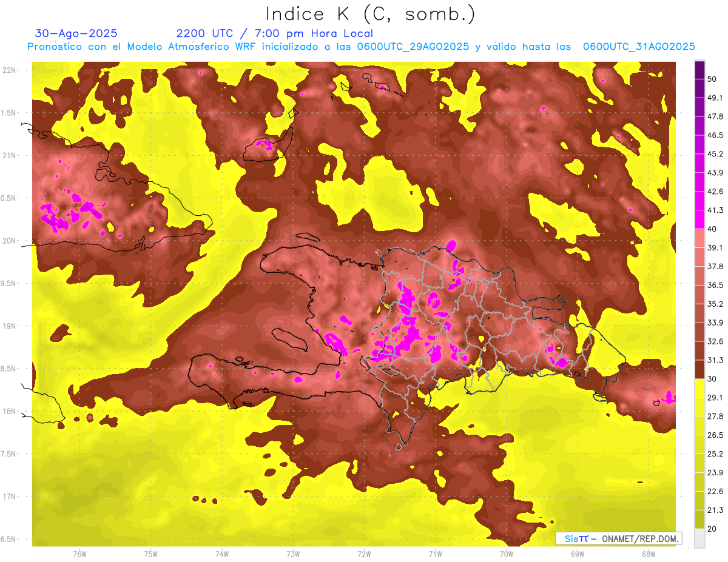This screenshot has width=728, height=562.
Task: Click the legend value "20"
Action: pos(713,529)
